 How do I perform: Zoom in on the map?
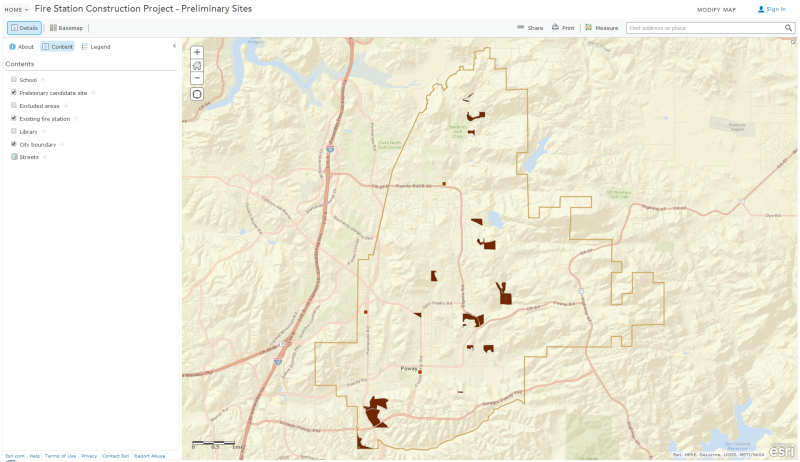(x=197, y=52)
